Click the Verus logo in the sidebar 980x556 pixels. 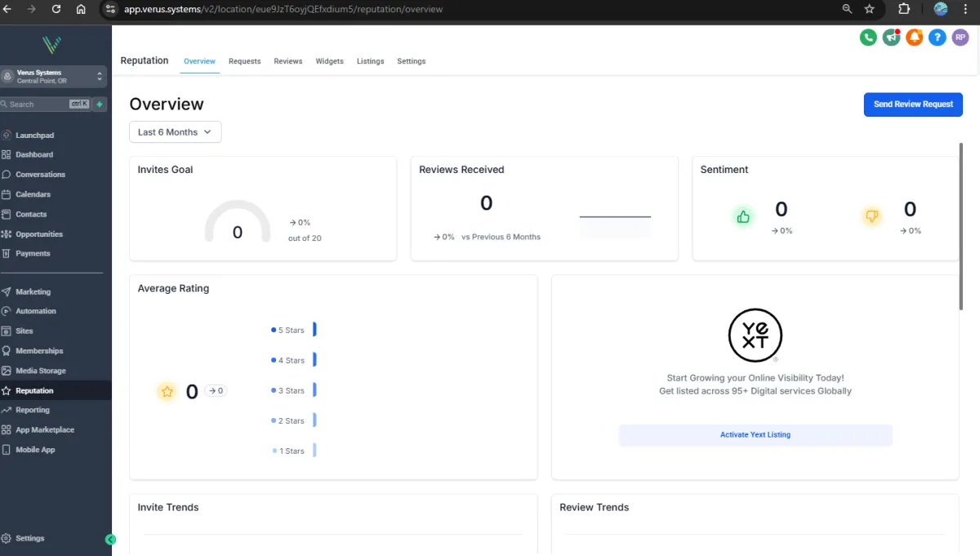53,44
